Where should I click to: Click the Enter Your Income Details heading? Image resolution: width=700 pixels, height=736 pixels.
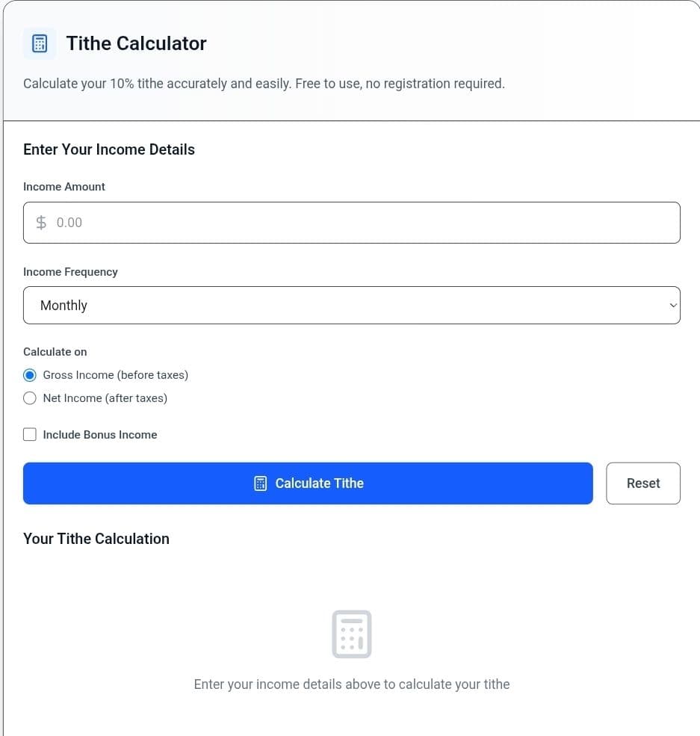(x=108, y=149)
